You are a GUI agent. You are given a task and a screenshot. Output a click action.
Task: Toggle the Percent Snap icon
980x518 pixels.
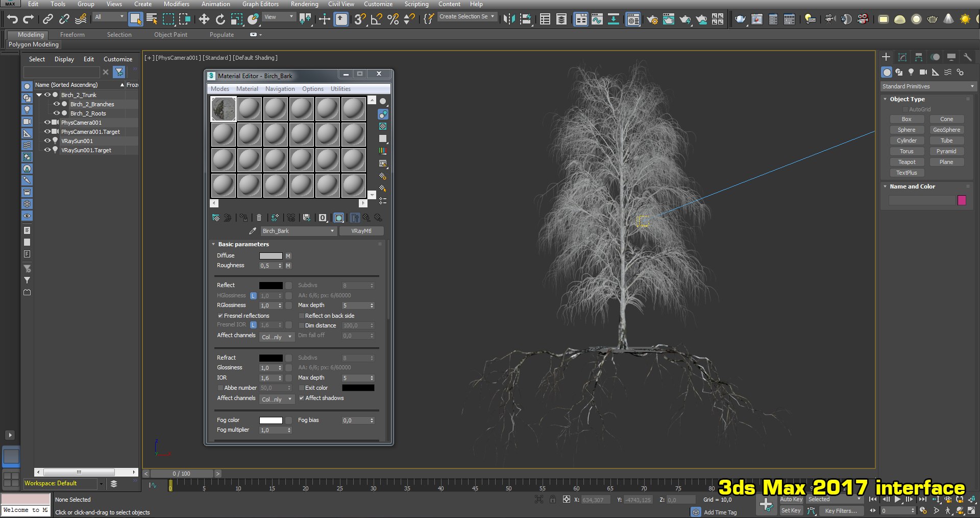(393, 19)
